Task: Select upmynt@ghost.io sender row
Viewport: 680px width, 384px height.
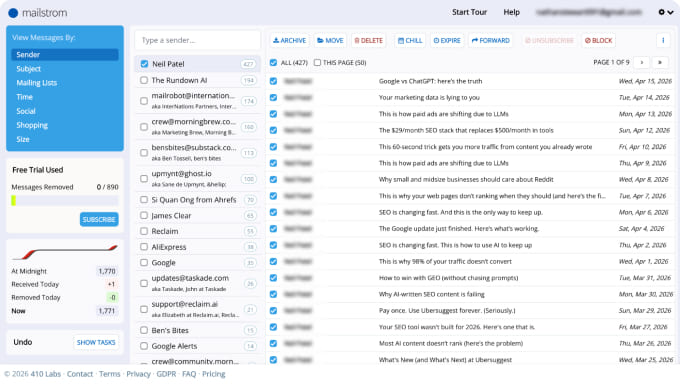Action: (197, 178)
